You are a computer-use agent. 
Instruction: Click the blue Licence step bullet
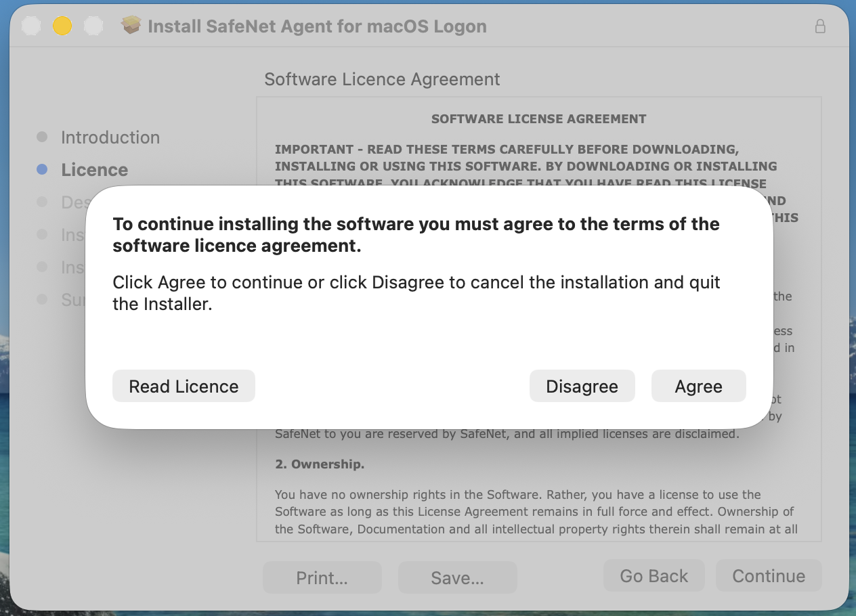pyautogui.click(x=42, y=170)
